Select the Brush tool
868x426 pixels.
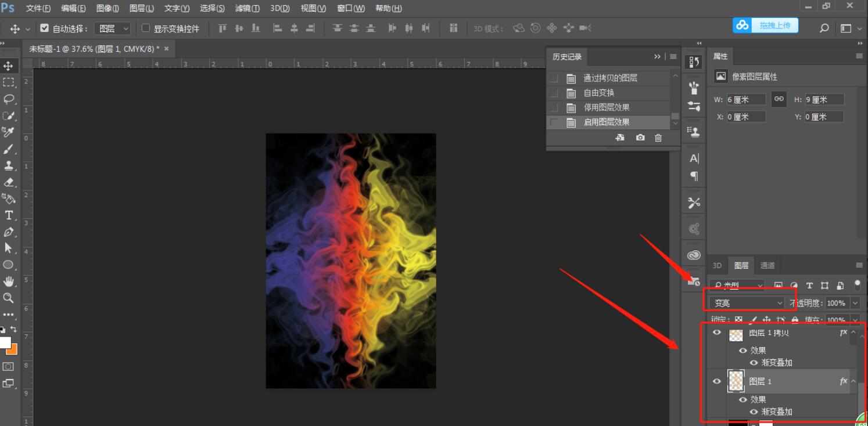click(8, 149)
